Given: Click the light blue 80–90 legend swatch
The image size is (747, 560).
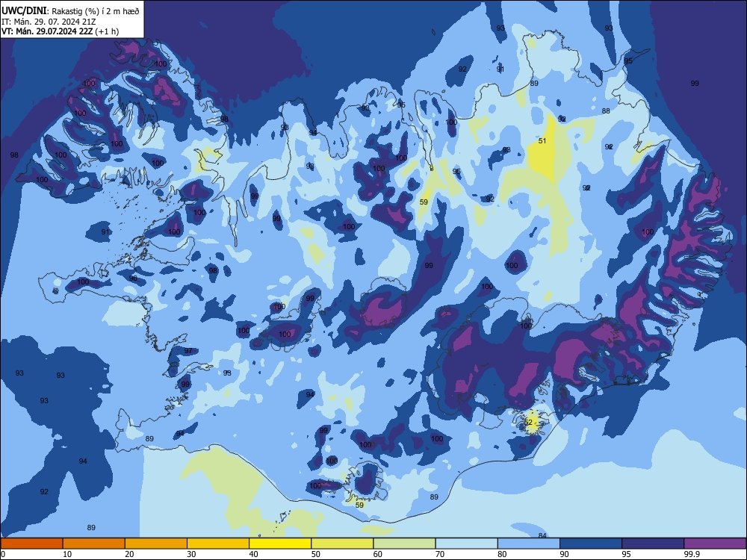Looking at the screenshot, I should point(529,544).
